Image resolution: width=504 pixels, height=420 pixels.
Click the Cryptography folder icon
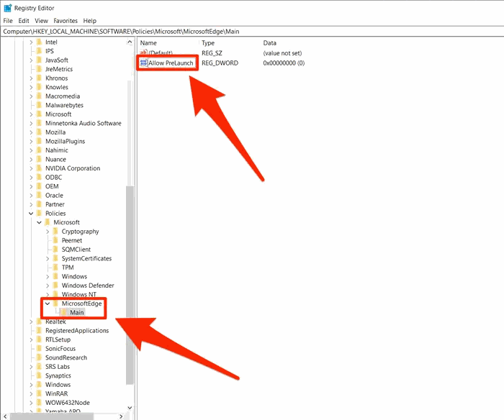click(55, 231)
